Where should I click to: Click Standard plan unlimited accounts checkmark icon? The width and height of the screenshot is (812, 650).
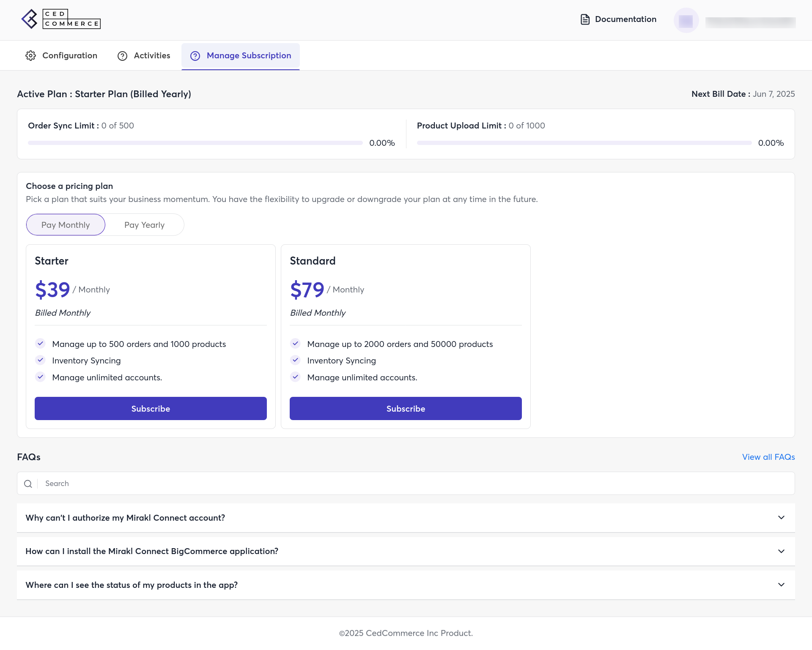pyautogui.click(x=295, y=377)
